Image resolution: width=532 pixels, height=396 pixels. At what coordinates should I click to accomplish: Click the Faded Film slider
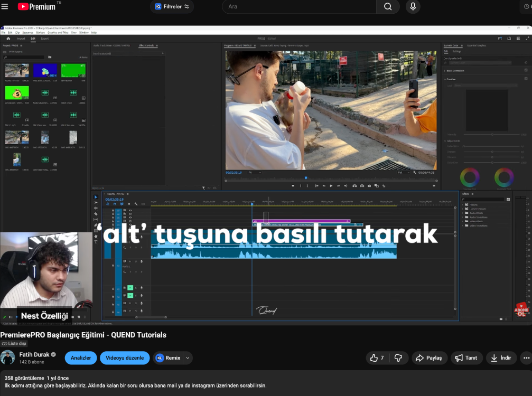pyautogui.click(x=492, y=146)
